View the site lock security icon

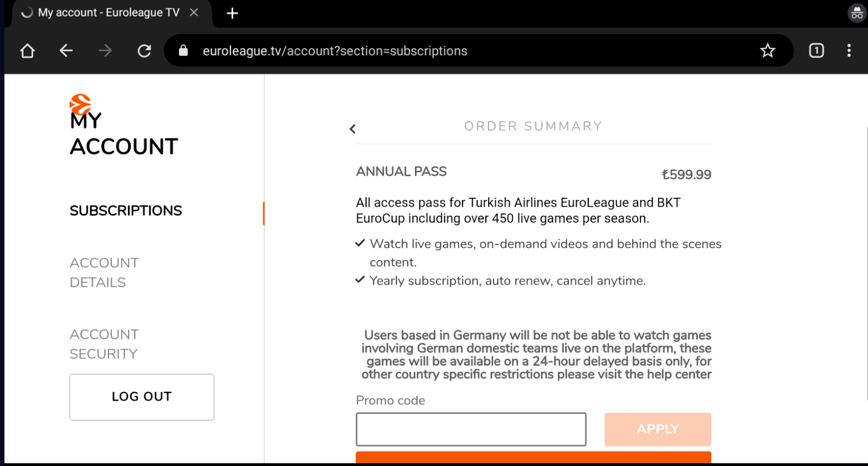183,51
